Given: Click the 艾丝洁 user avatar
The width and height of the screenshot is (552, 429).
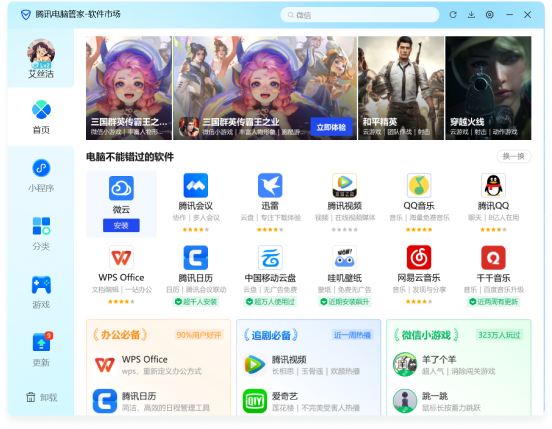Looking at the screenshot, I should (41, 54).
